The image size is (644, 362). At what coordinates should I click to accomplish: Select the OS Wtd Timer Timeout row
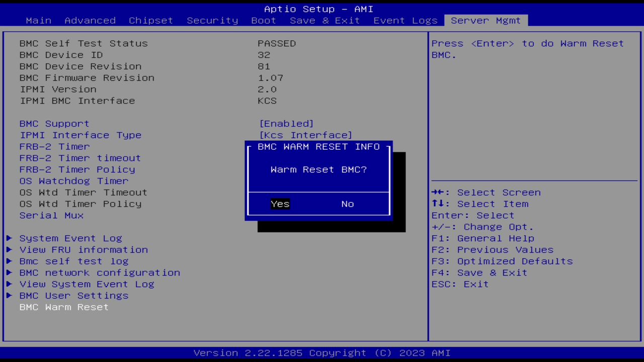pyautogui.click(x=84, y=193)
